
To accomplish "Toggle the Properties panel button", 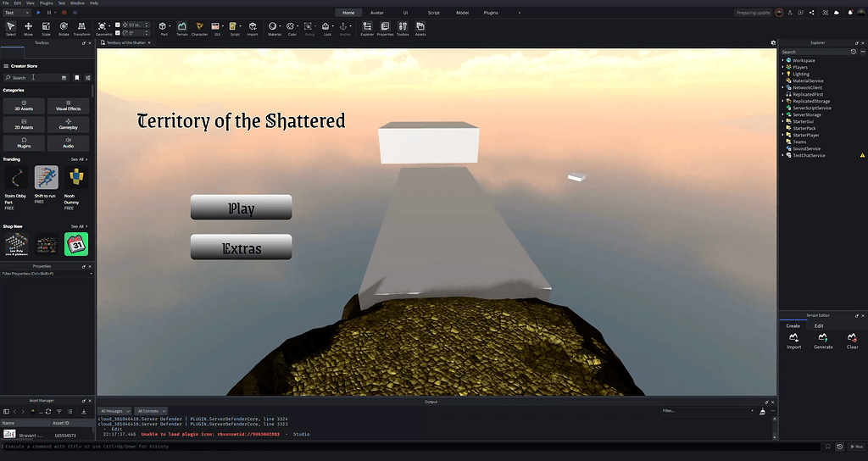I will click(385, 29).
